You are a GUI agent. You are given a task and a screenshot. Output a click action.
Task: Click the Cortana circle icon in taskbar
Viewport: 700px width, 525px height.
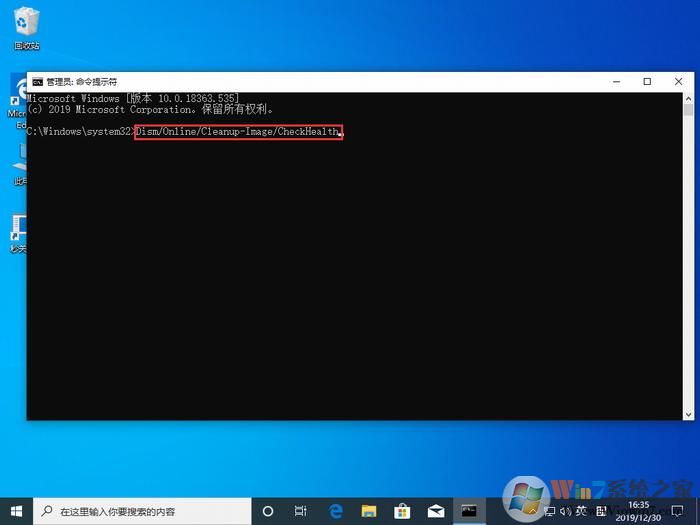point(267,510)
